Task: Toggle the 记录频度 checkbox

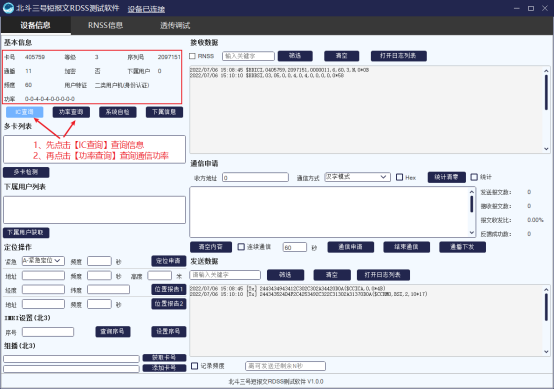Action: point(195,366)
